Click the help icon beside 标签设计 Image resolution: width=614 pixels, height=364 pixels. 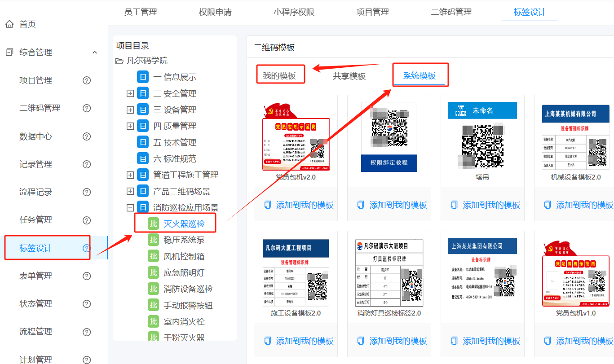tap(86, 247)
